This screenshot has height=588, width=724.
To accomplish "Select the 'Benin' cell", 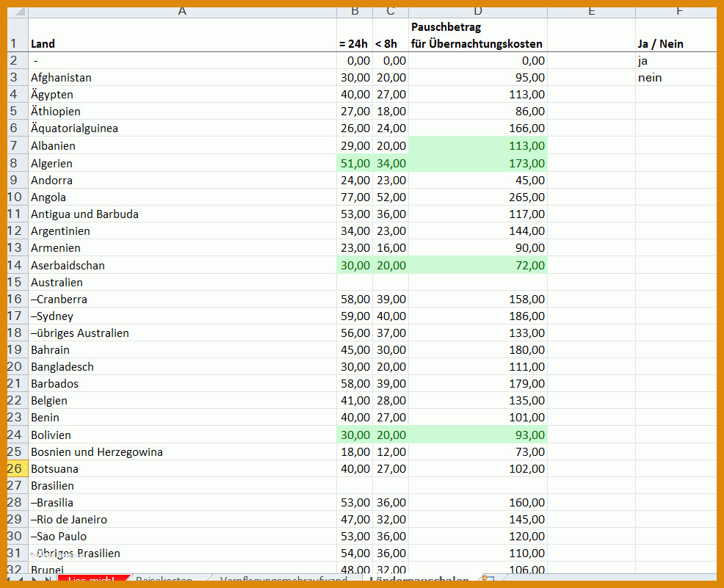I will pos(182,417).
